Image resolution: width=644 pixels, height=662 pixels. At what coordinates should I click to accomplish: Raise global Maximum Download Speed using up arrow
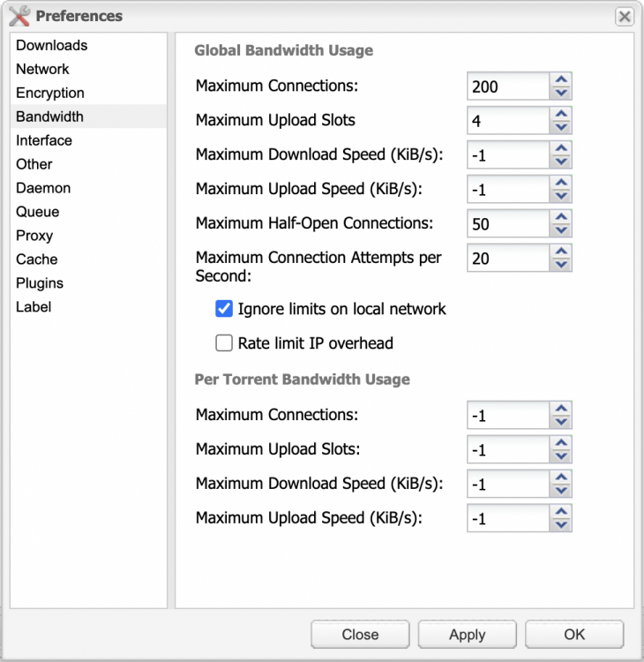pos(561,148)
